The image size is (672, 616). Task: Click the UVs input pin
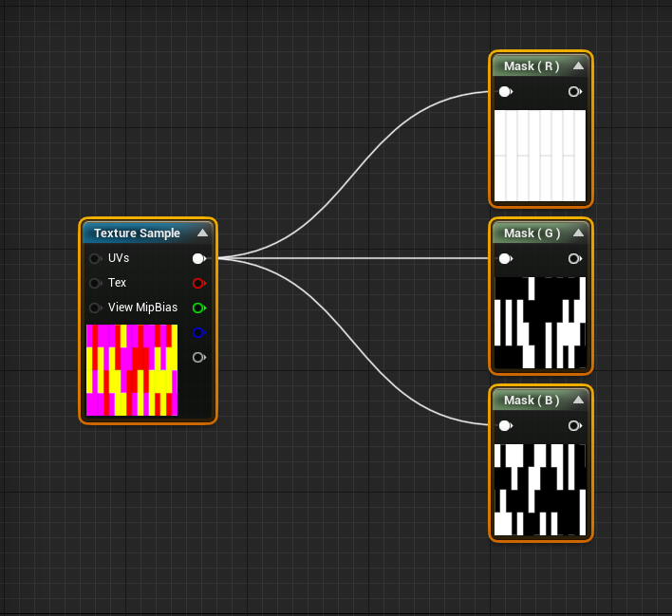pos(95,258)
